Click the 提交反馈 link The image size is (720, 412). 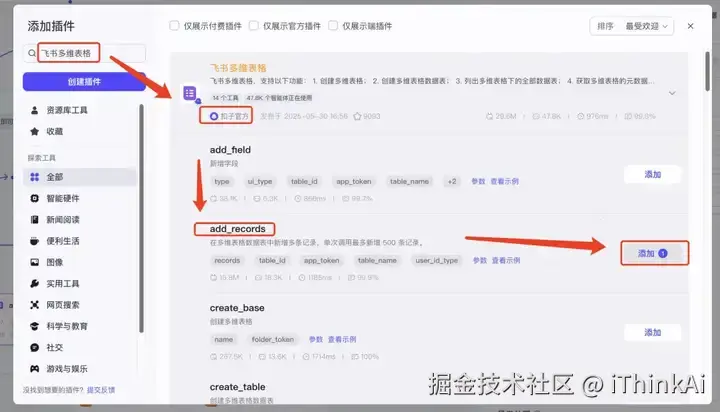click(x=101, y=390)
